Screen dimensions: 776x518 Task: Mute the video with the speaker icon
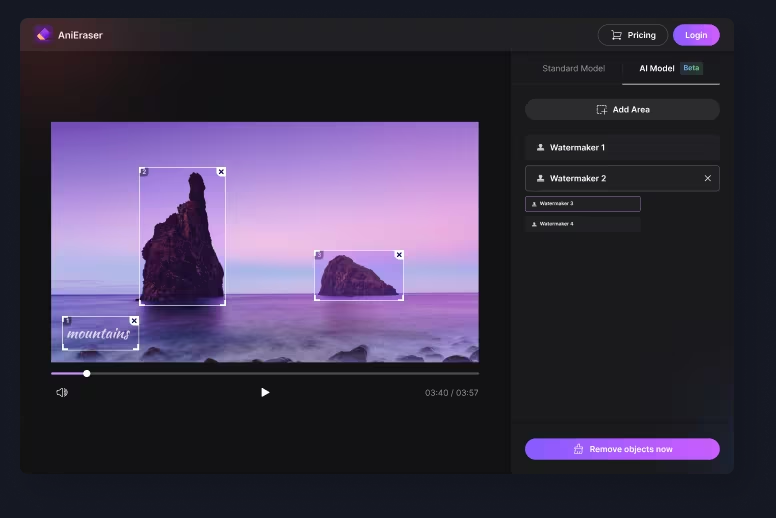pos(62,393)
